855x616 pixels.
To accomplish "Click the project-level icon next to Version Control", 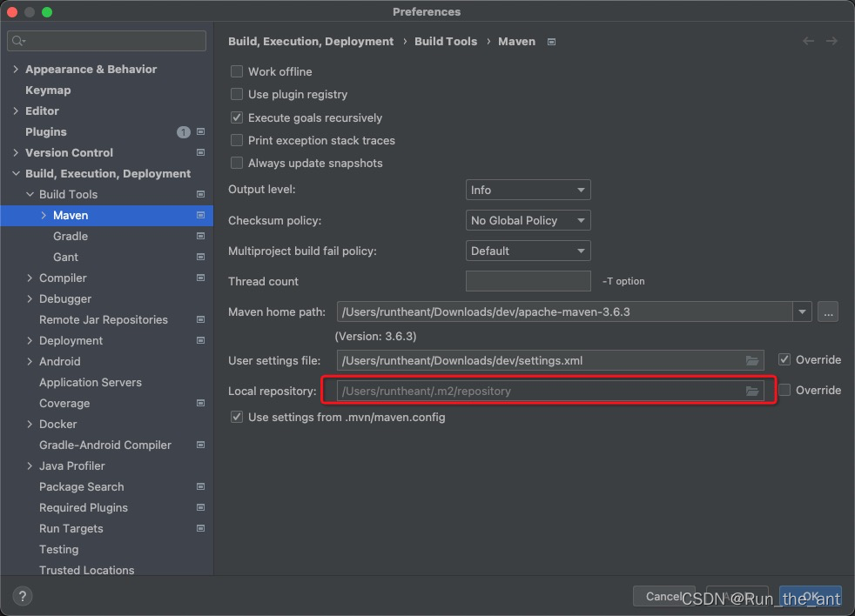I will click(x=200, y=152).
